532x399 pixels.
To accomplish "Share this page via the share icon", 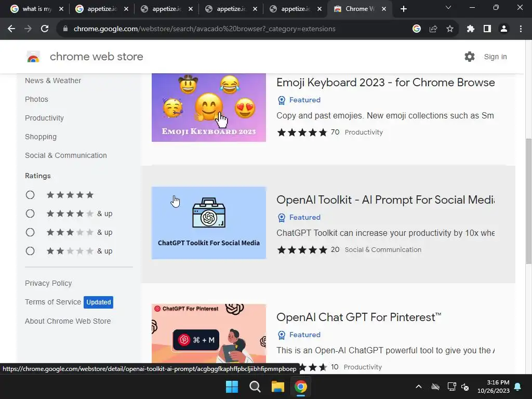I will (x=433, y=29).
